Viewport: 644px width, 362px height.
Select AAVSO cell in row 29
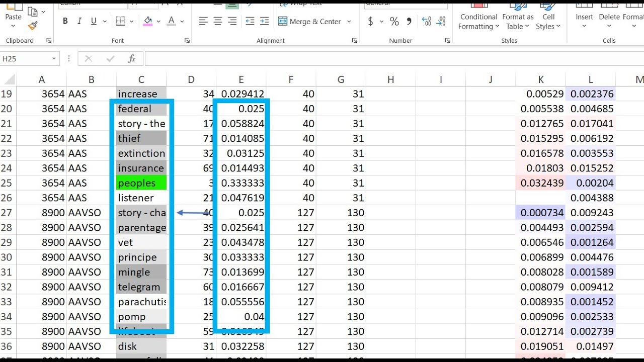pyautogui.click(x=91, y=242)
